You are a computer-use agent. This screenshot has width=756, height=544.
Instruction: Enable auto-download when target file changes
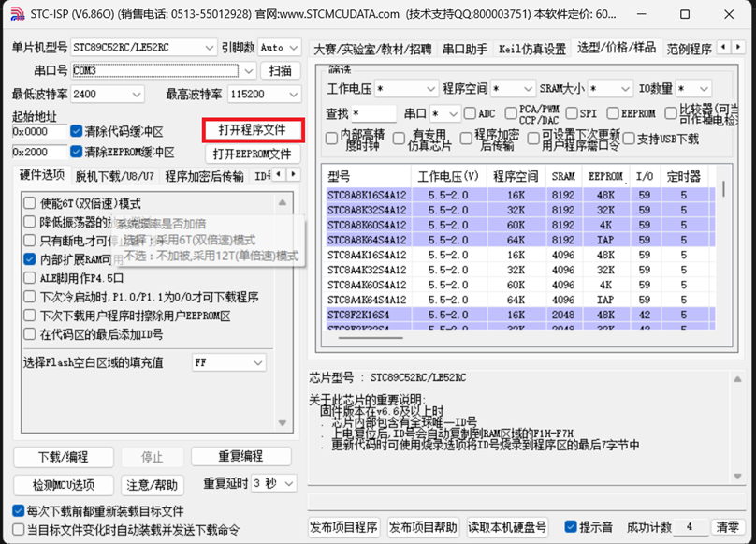[x=19, y=530]
